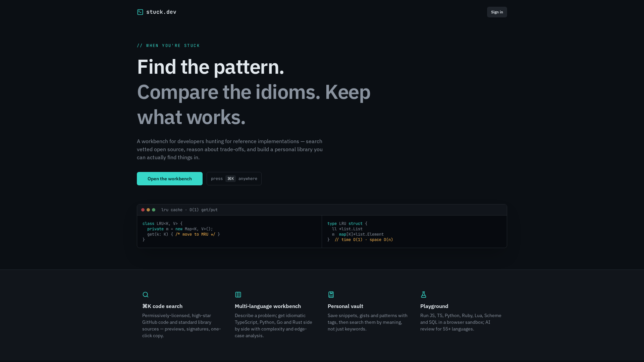Click the 'type LRU struct {' code line

click(347, 224)
